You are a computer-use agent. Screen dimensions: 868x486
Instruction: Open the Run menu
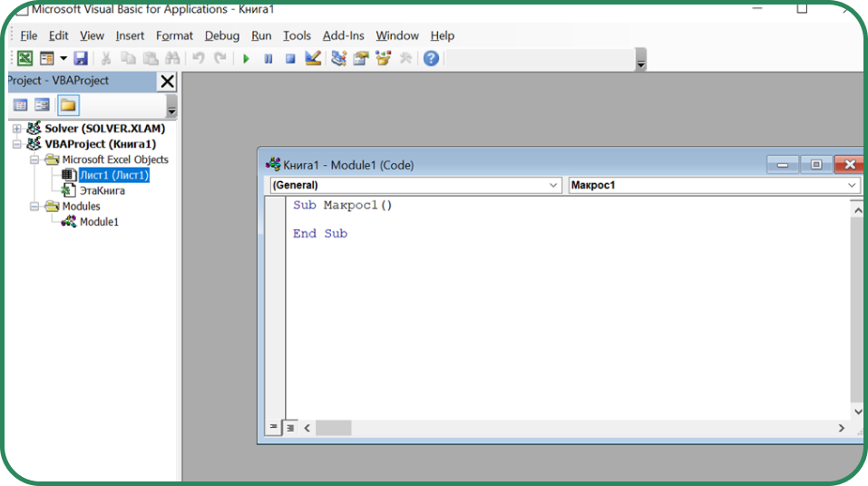click(x=261, y=35)
